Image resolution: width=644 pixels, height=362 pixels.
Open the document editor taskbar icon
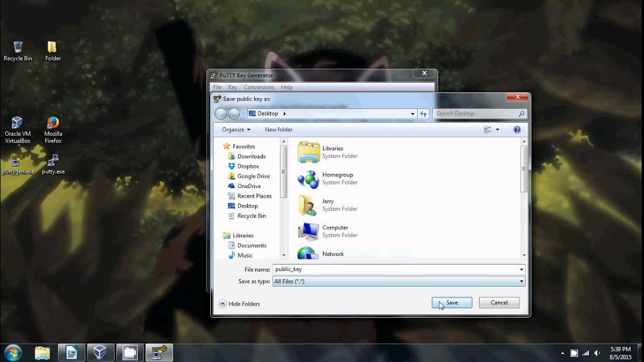71,352
